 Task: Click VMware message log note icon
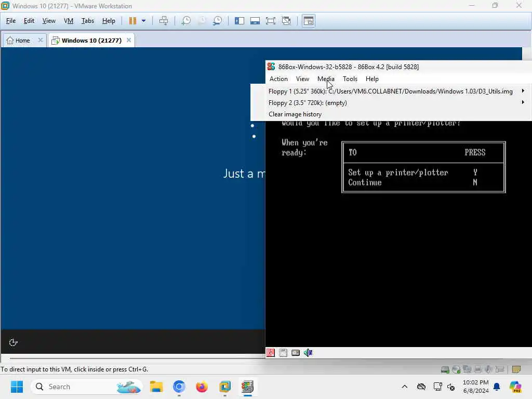coord(516,369)
